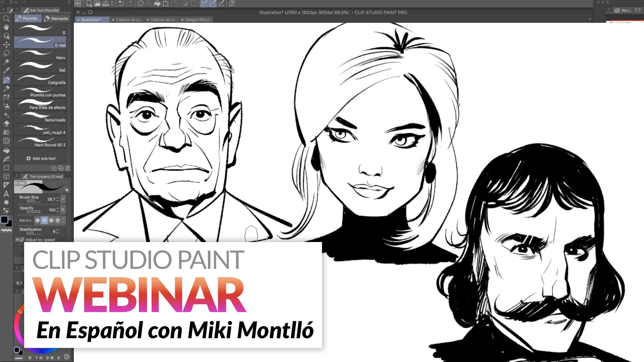Set anti-aliasing to Medium

coord(51,220)
